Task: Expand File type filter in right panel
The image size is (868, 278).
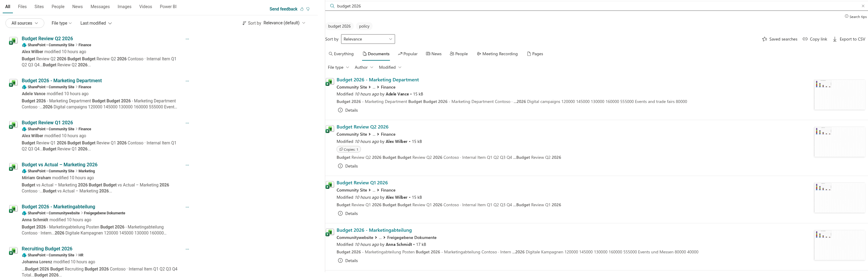Action: tap(338, 68)
